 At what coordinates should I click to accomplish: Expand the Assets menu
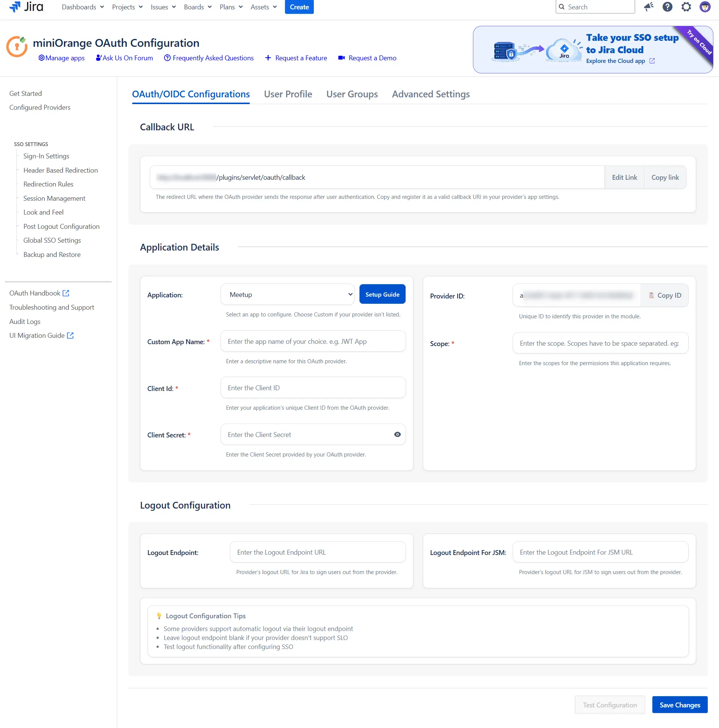[264, 7]
